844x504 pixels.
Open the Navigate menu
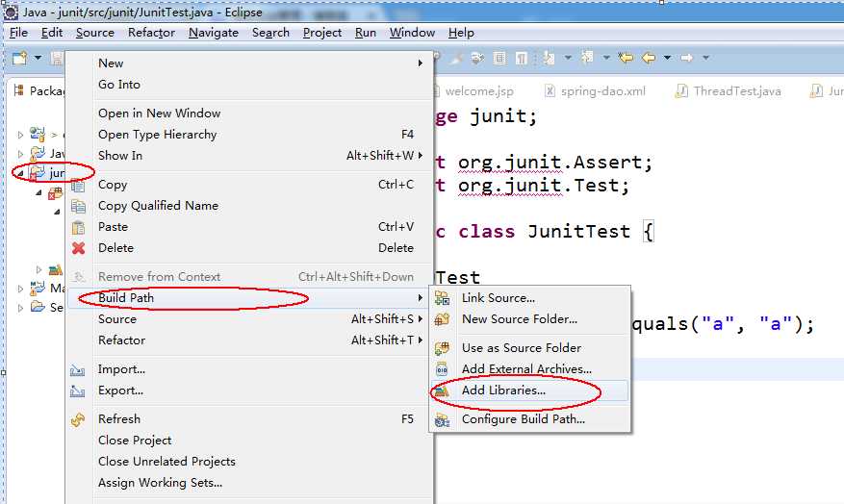(213, 33)
